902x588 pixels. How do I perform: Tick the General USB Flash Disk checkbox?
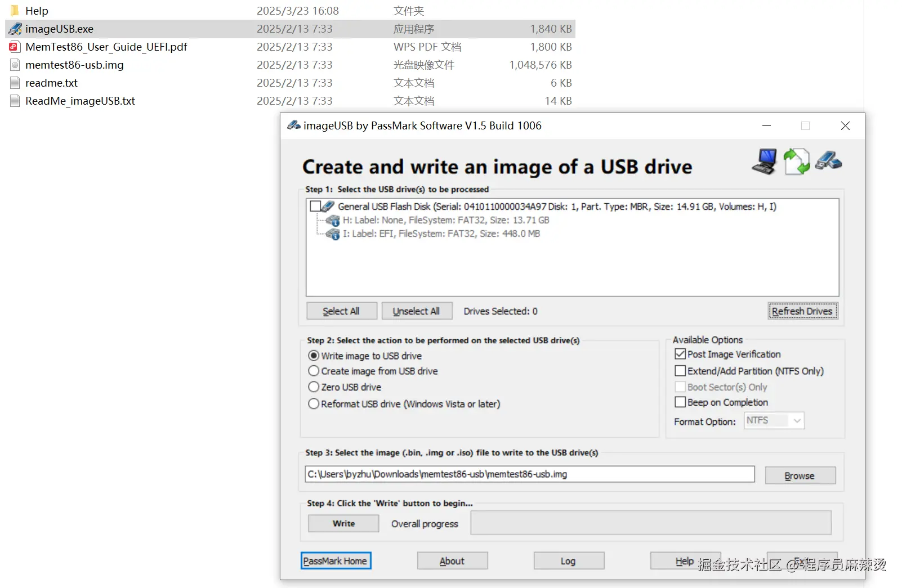tap(315, 207)
